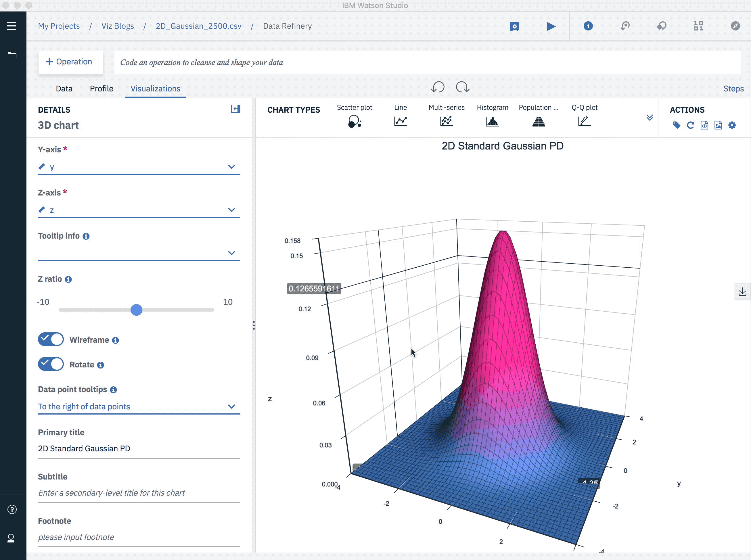Disable the Rotate toggle
The height and width of the screenshot is (560, 751).
(51, 364)
